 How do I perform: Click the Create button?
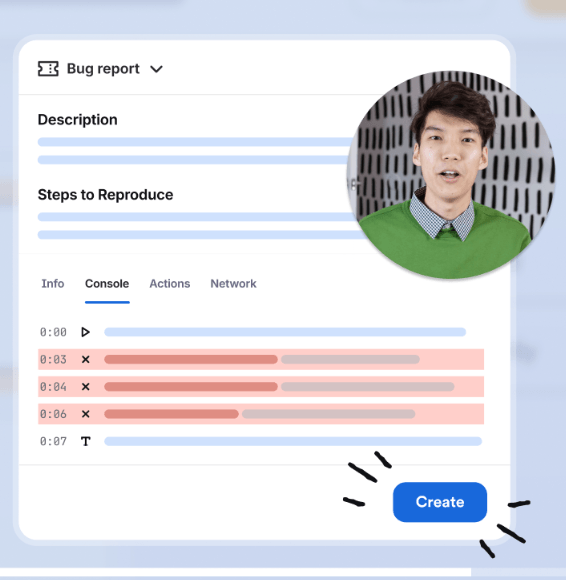tap(440, 502)
